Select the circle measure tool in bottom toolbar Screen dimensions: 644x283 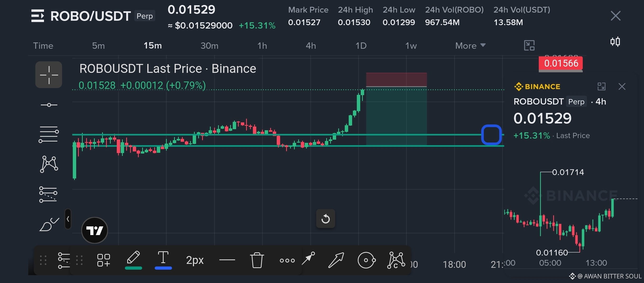(367, 260)
